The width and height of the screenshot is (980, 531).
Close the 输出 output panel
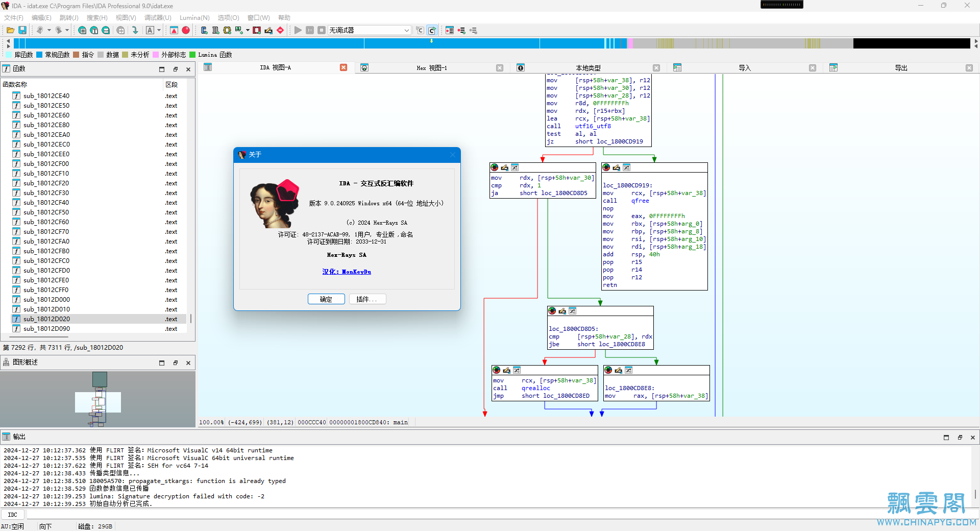973,438
